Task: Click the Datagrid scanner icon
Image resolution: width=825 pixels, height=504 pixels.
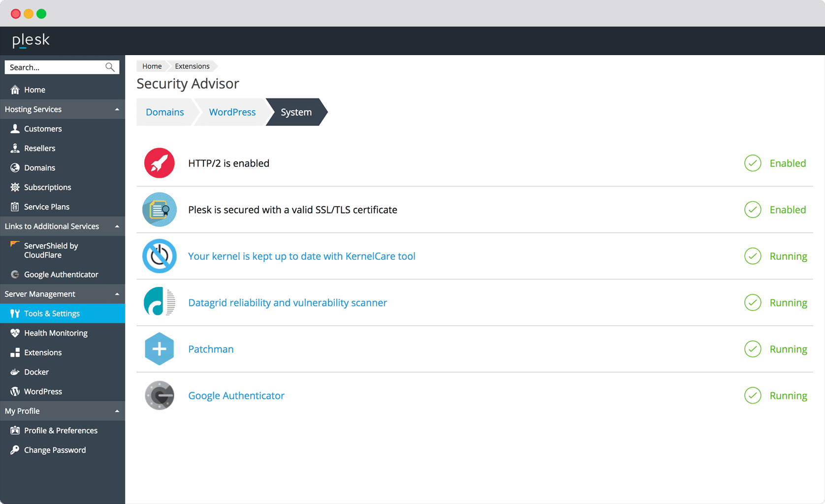Action: [159, 302]
